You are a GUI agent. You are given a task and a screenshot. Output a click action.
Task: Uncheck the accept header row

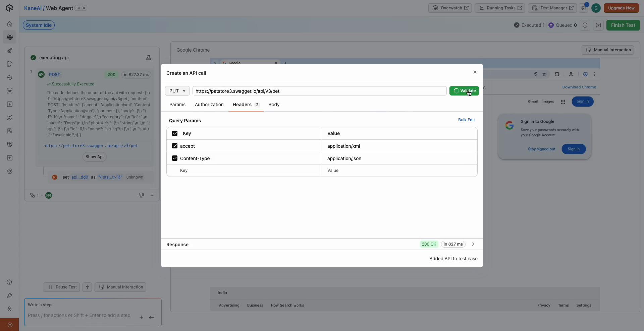[175, 146]
